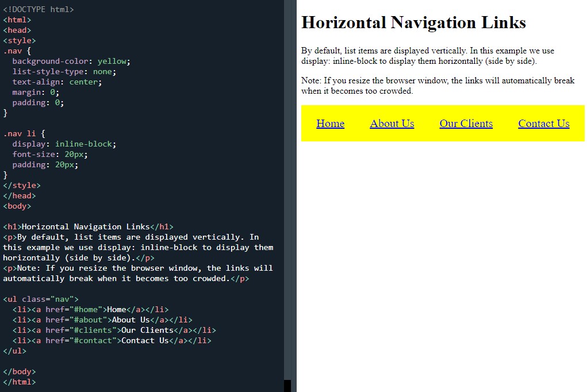The image size is (587, 392).
Task: Select the <!DOCTYPE html> declaration
Action: (39, 9)
